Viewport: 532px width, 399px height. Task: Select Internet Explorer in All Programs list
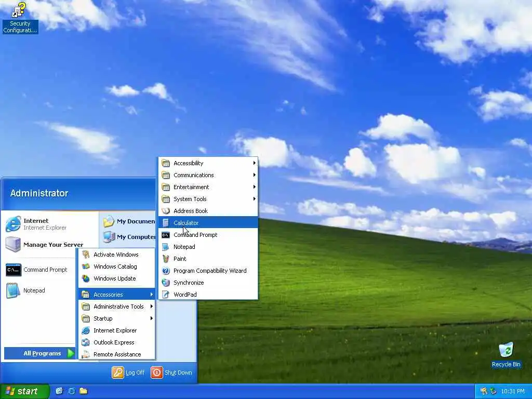click(x=117, y=330)
